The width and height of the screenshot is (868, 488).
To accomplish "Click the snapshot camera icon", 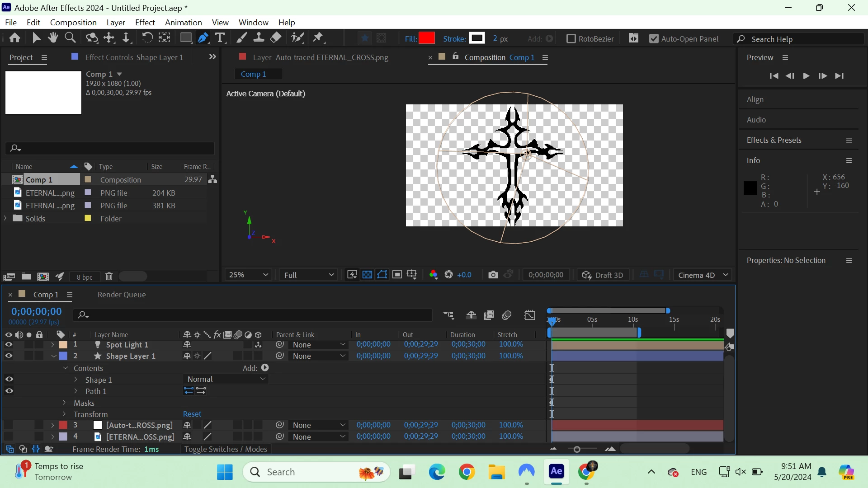I will (493, 275).
